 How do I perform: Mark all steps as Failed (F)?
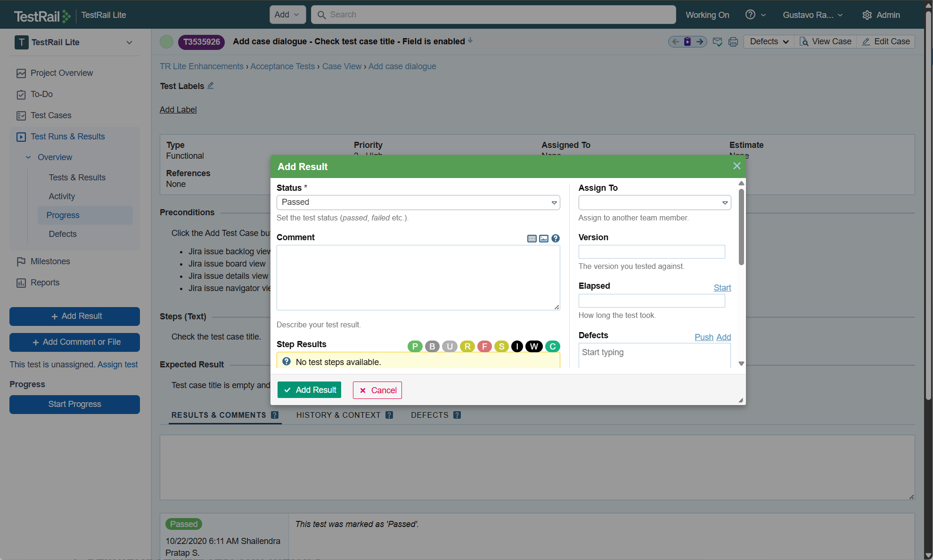coord(484,347)
